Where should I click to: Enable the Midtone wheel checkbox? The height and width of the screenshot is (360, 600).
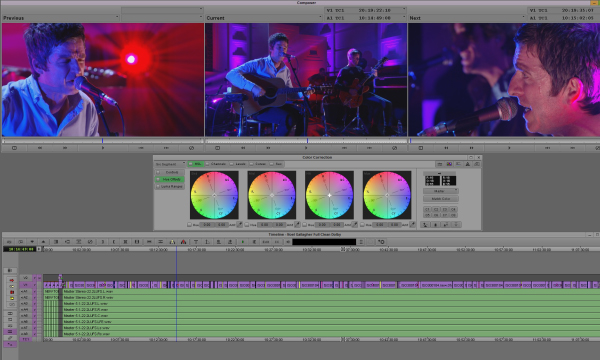(247, 225)
